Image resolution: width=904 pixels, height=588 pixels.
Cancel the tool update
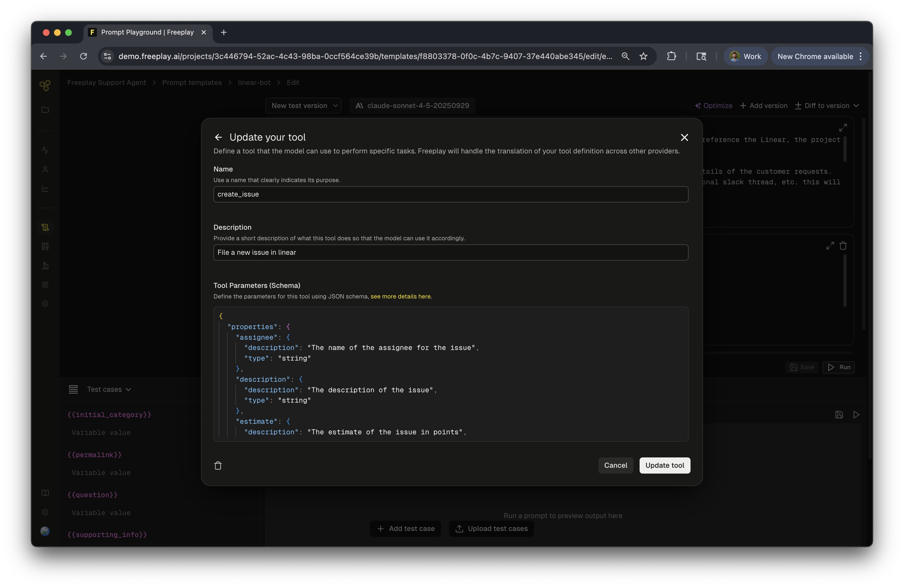615,465
